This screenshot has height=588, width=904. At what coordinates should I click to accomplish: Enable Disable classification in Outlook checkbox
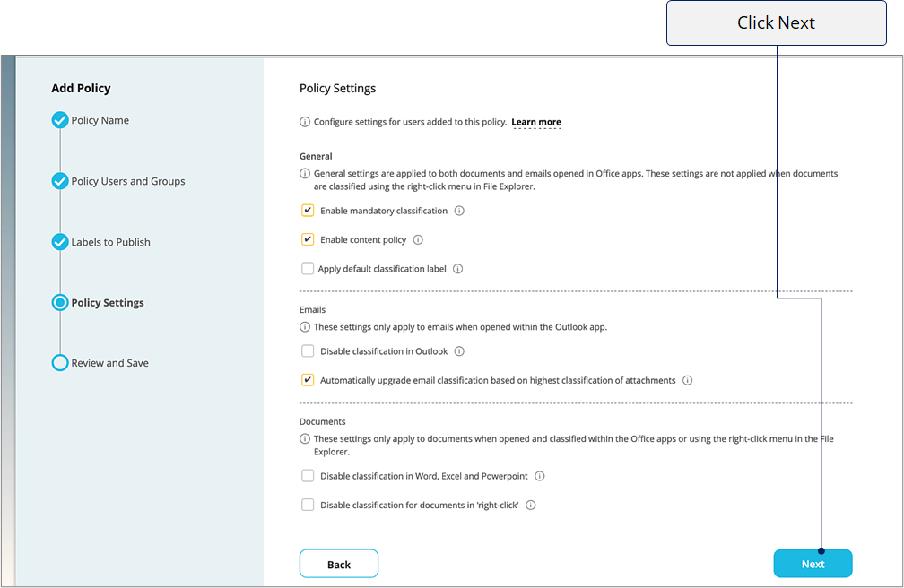click(x=308, y=351)
